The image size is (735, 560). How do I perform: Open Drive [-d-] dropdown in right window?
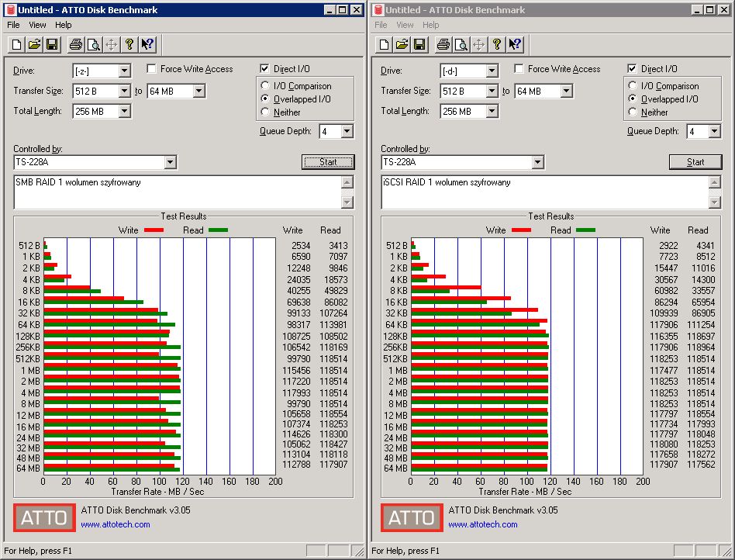pos(492,71)
